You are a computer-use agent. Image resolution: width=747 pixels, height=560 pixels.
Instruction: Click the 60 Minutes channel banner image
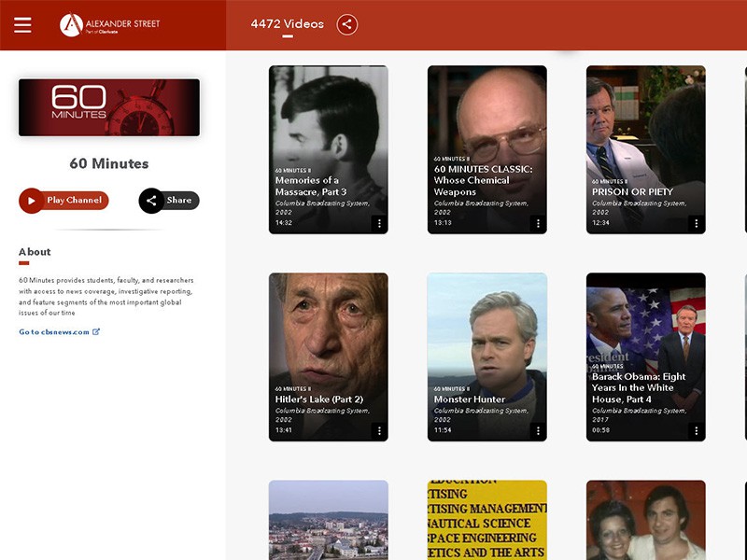coord(109,107)
